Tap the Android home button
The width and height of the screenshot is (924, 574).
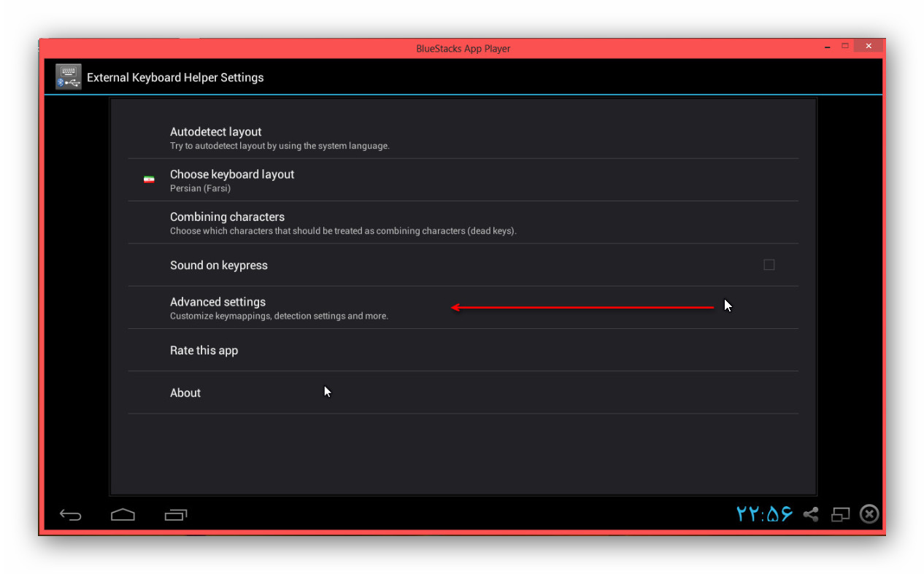coord(123,515)
